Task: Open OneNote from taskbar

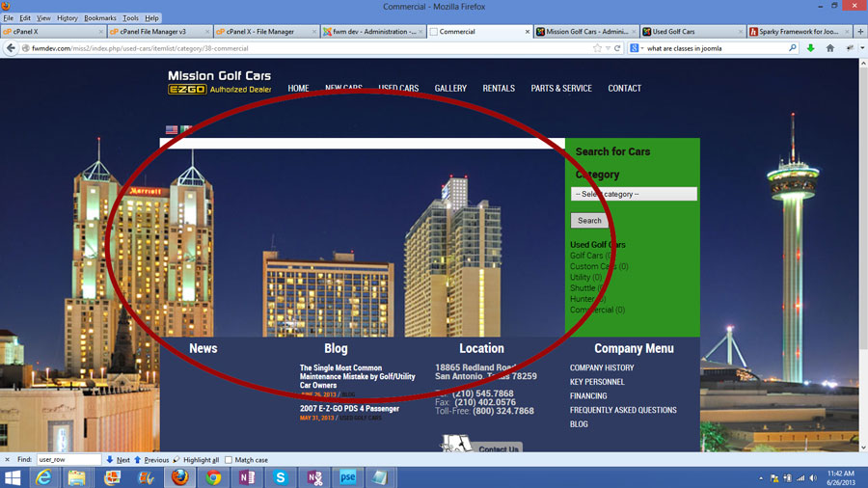Action: tap(247, 477)
